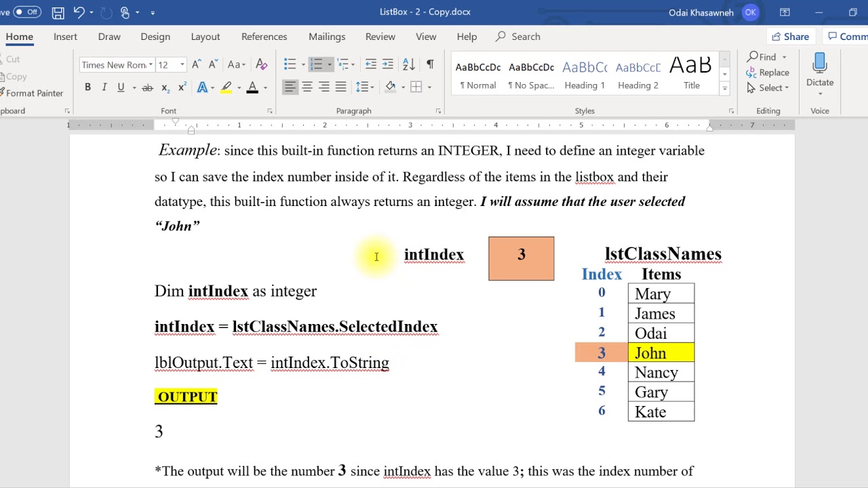868x488 pixels.
Task: Click the touch/mouse mode icon
Action: coord(125,12)
